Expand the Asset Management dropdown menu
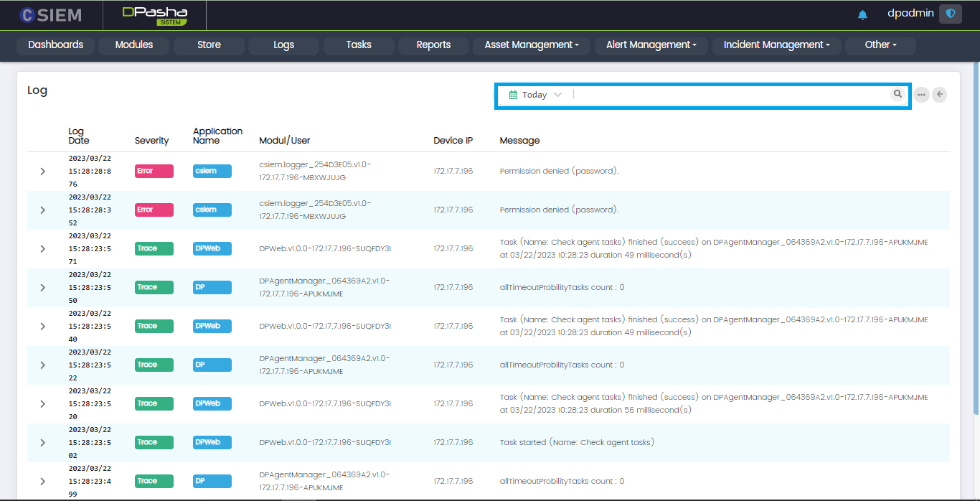The image size is (980, 501). (531, 45)
